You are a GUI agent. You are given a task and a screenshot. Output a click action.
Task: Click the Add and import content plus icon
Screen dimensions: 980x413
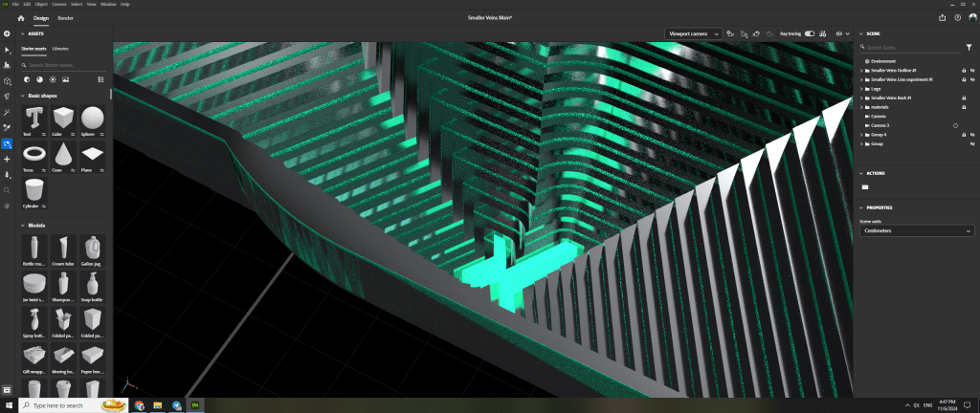[7, 34]
